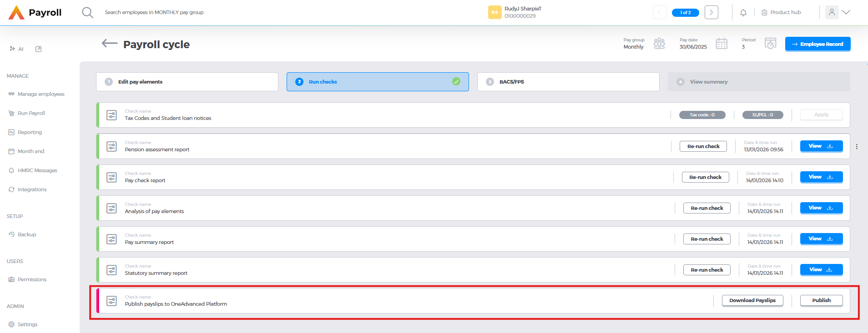The image size is (868, 333).
Task: Go back using the Payroll cycle arrow
Action: point(110,43)
